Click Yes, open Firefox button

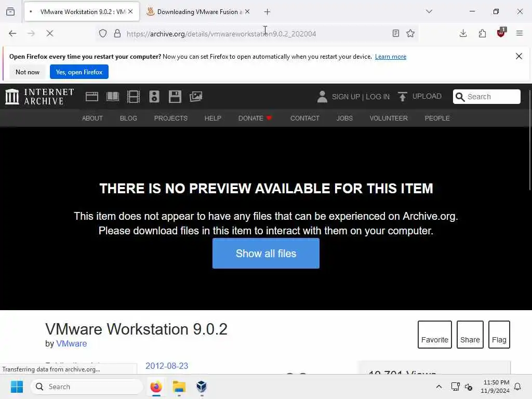(79, 72)
